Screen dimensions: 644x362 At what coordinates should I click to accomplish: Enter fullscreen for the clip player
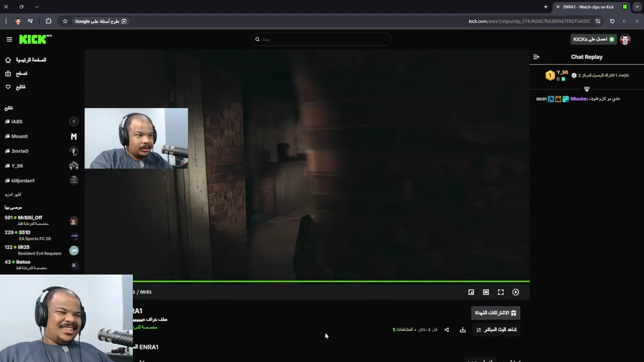pyautogui.click(x=501, y=292)
